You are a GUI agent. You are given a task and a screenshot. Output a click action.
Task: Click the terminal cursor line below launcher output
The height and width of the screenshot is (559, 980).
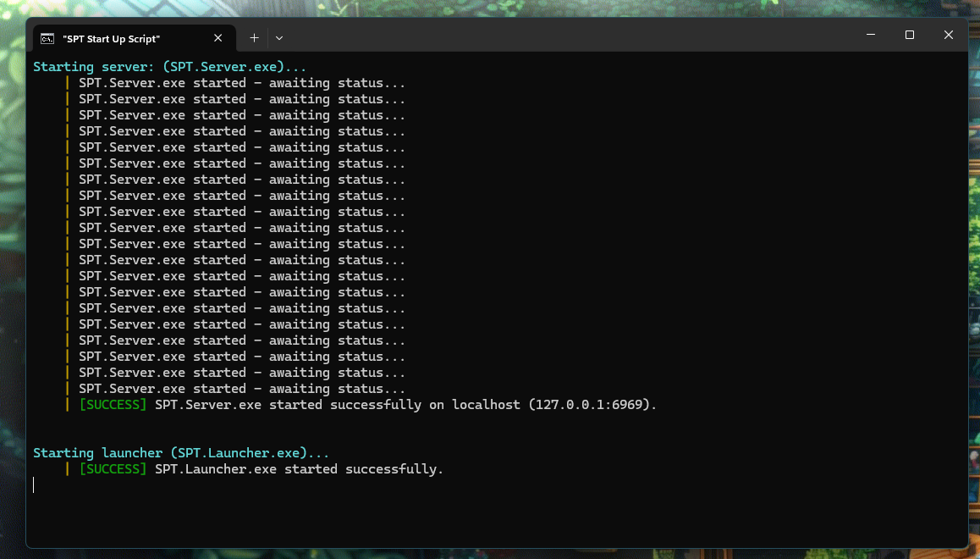tap(34, 484)
